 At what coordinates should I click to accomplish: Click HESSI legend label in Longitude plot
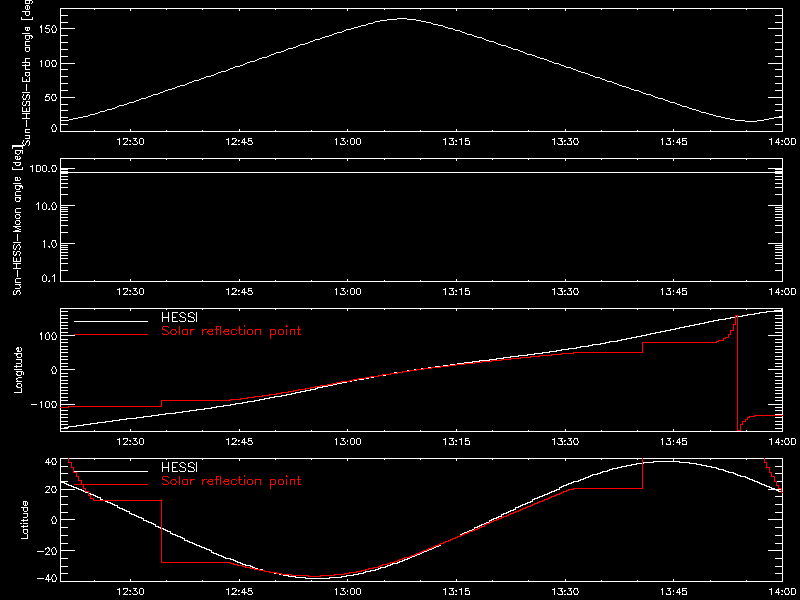179,319
